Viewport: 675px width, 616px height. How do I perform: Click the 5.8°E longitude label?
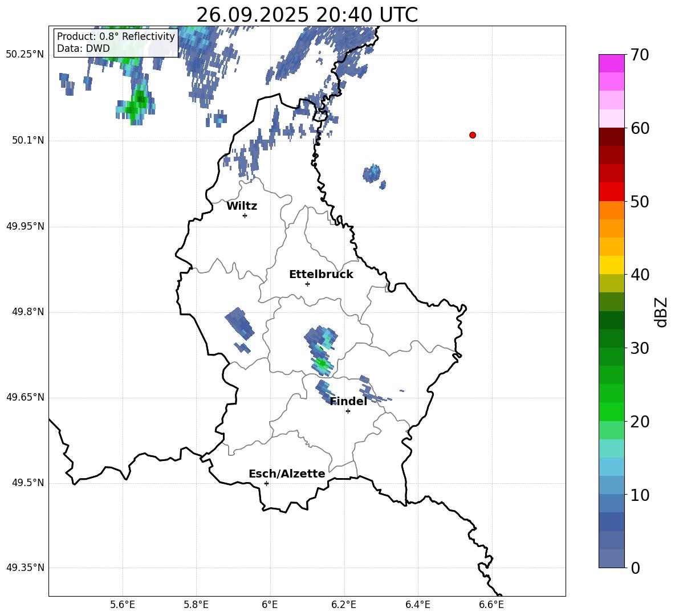(196, 605)
